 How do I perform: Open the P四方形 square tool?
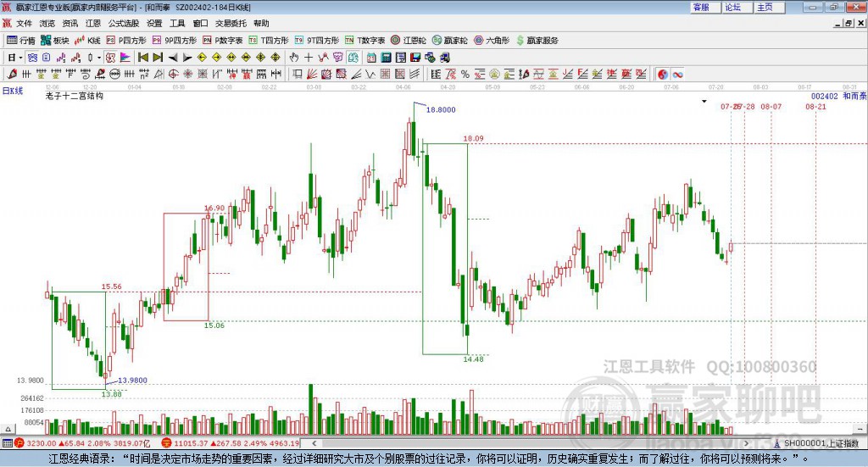pyautogui.click(x=126, y=41)
